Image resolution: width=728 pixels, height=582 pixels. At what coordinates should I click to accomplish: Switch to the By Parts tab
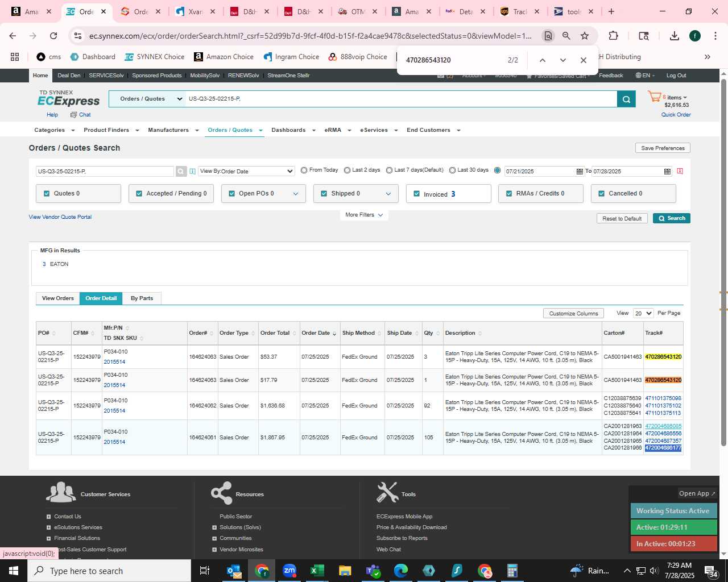[142, 298]
